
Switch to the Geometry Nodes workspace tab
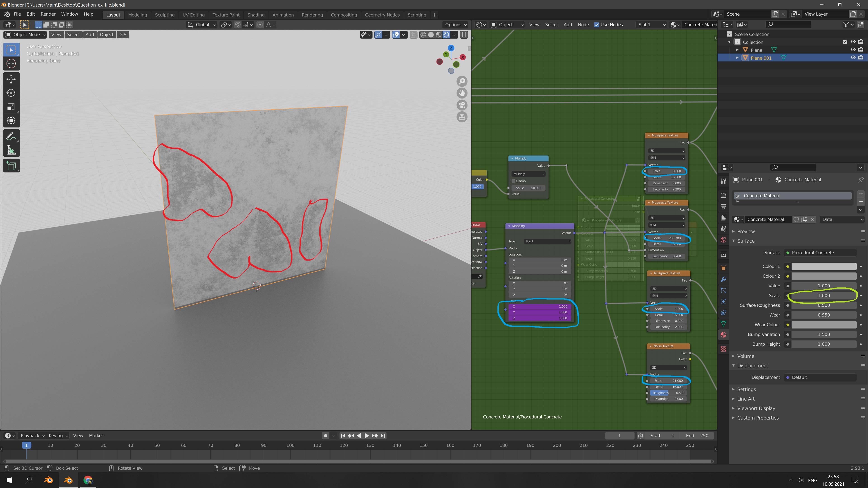[382, 15]
